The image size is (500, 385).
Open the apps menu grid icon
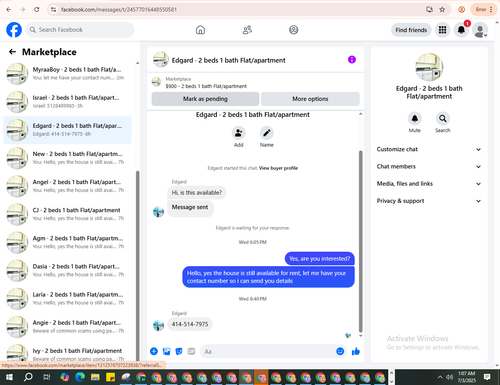point(442,30)
